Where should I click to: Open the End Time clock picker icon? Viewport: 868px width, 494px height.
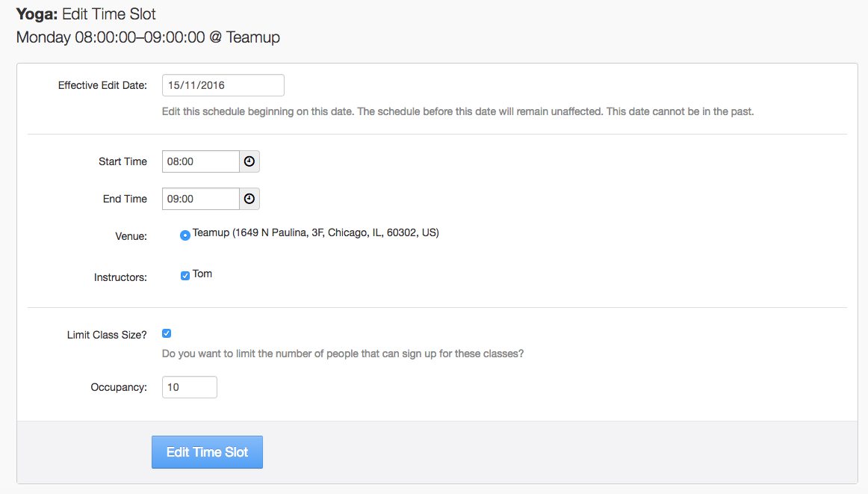click(x=249, y=199)
